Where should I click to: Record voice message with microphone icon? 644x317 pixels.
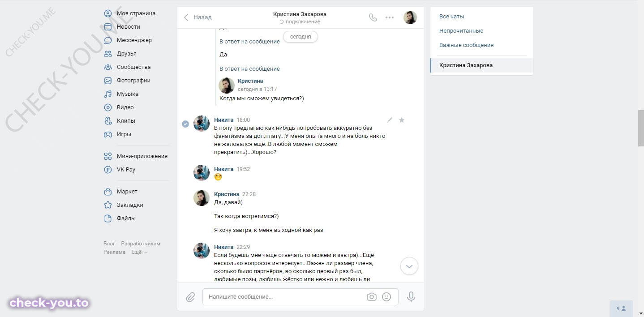click(411, 297)
